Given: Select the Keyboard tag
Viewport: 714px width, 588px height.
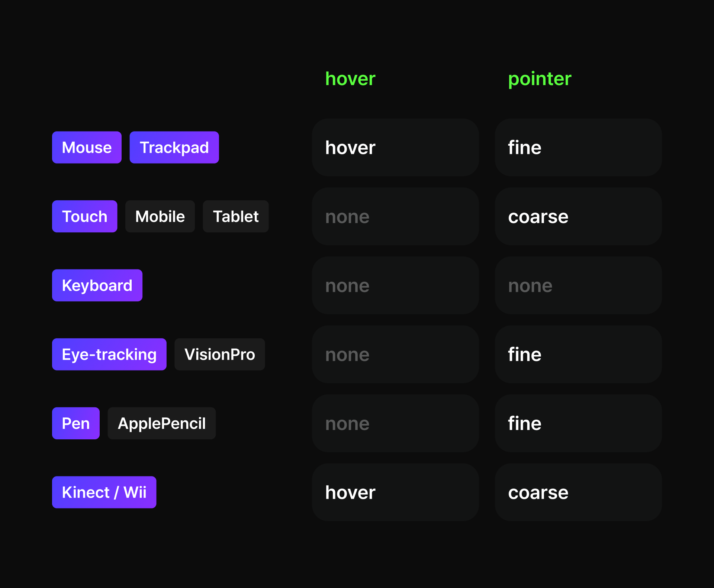Looking at the screenshot, I should click(x=97, y=285).
